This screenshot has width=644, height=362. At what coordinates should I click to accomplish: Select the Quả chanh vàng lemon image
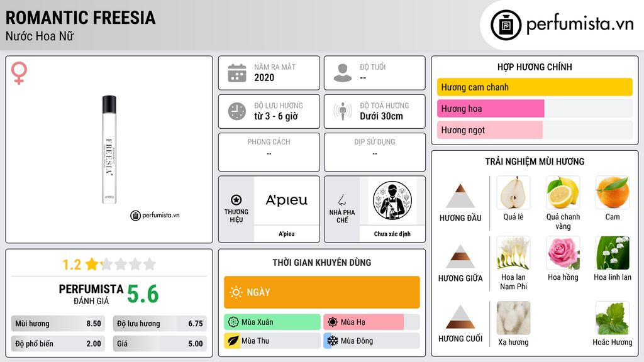coord(563,193)
